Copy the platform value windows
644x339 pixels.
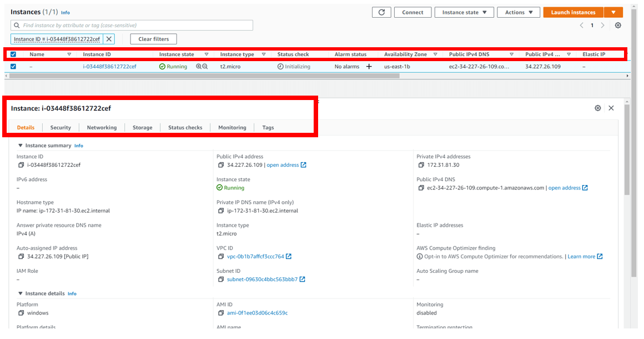click(21, 313)
